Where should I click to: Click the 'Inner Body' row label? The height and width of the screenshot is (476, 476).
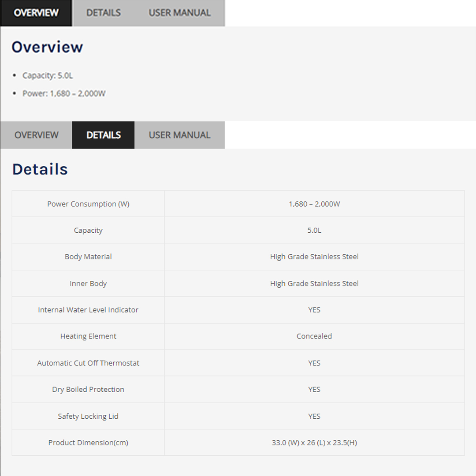click(88, 283)
